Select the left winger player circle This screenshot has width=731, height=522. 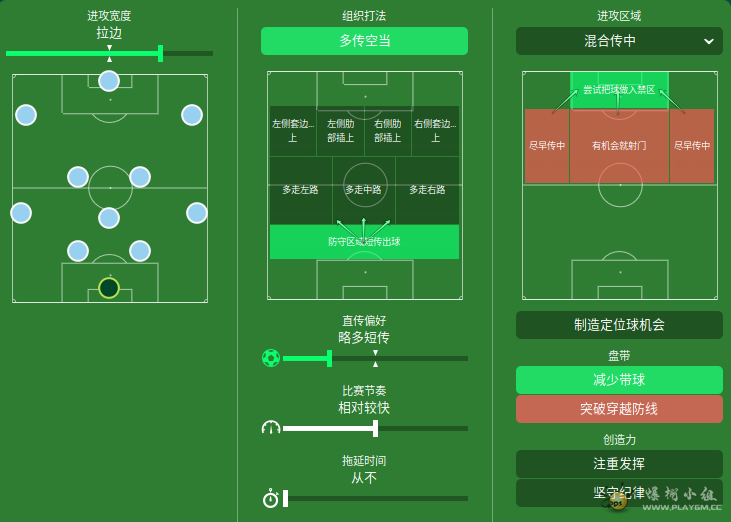pos(26,115)
